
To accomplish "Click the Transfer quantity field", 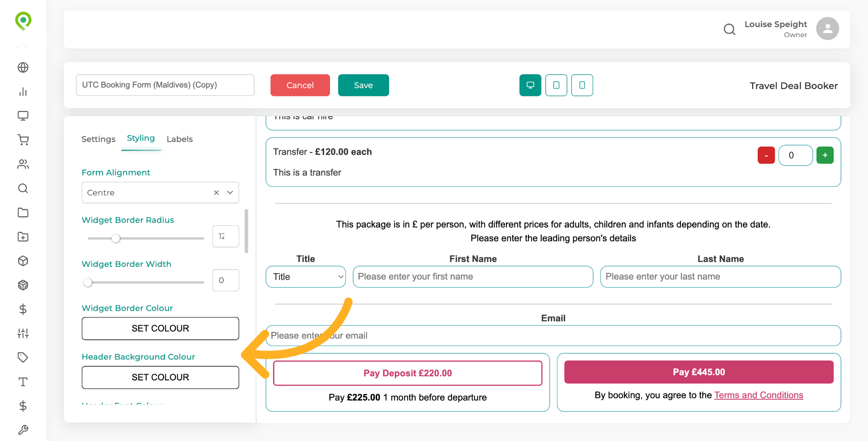I will point(796,155).
